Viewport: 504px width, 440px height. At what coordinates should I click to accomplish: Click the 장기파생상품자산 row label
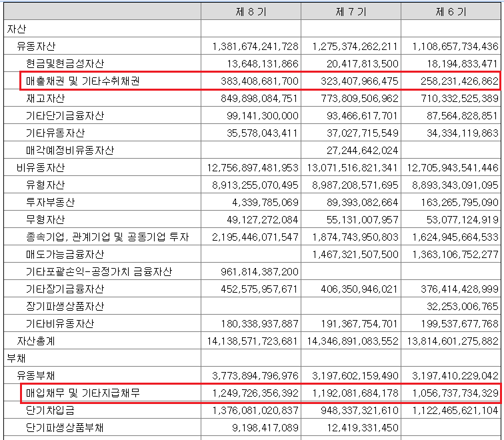tap(65, 307)
